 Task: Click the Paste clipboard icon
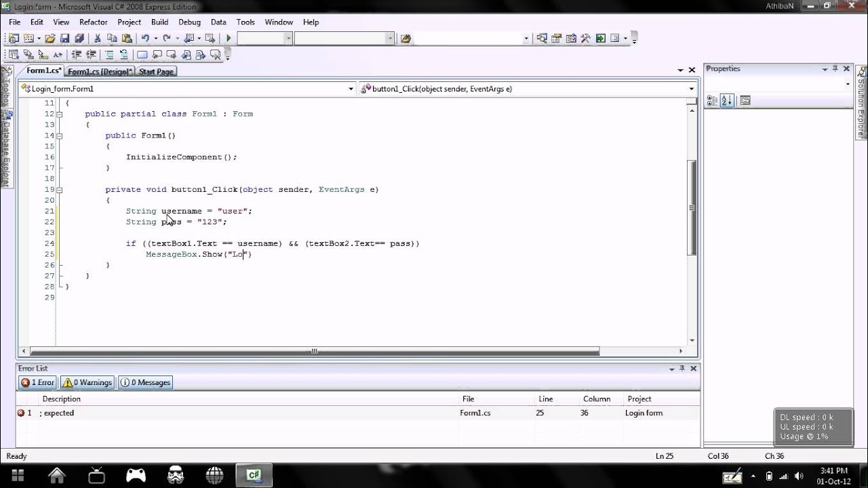[127, 39]
